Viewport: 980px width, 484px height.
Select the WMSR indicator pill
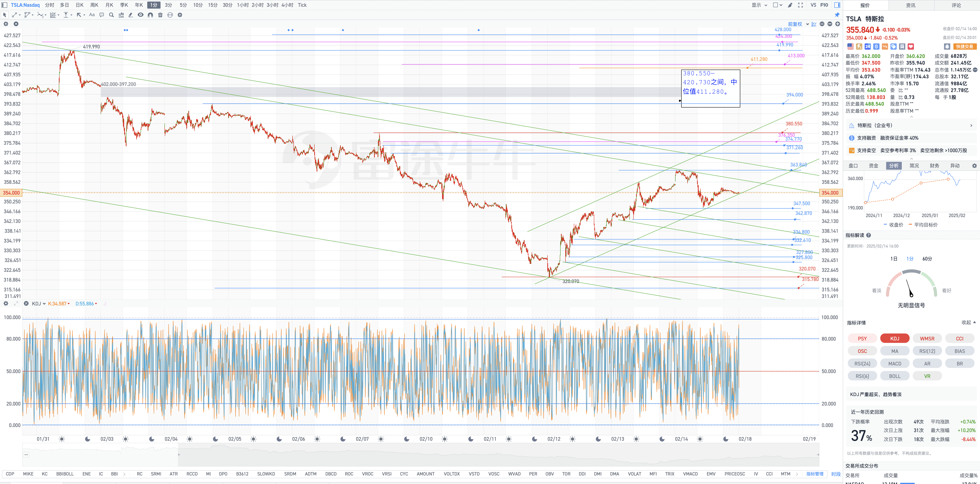[x=927, y=338]
